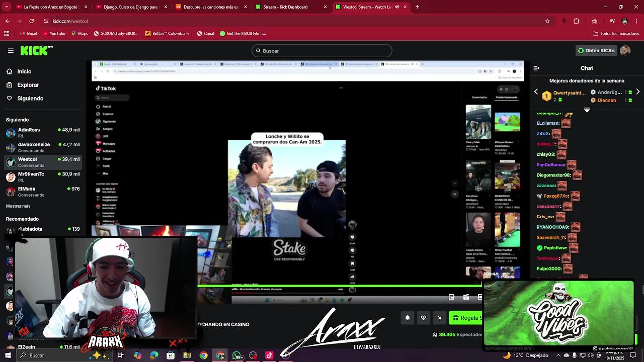Click the Lonche y Willito TikTok video

(x=287, y=188)
